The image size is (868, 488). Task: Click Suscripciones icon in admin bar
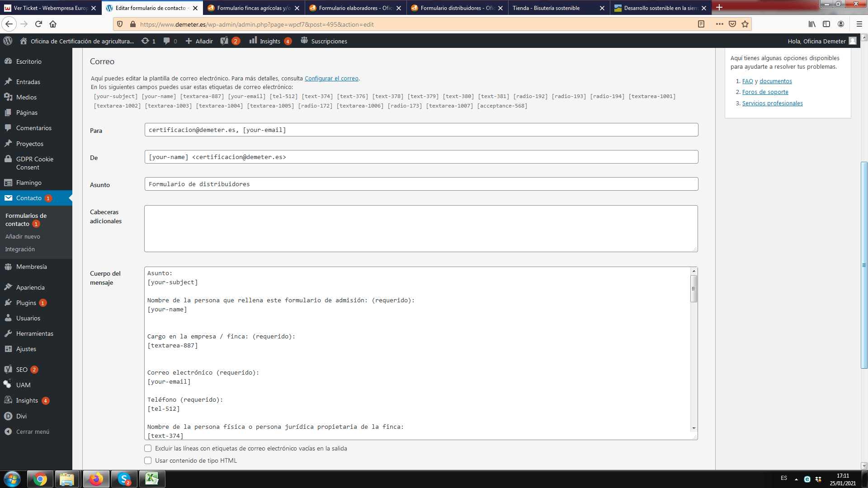[x=304, y=41]
